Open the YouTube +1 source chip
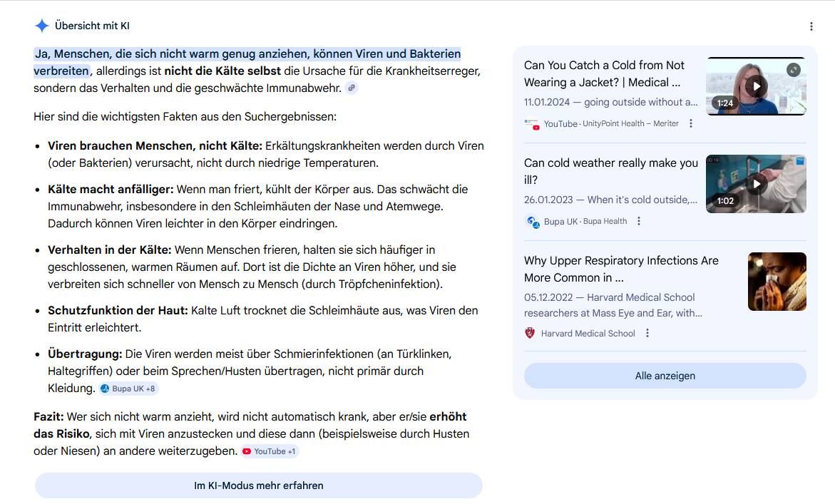Screen dimensions: 835x504 tap(270, 451)
